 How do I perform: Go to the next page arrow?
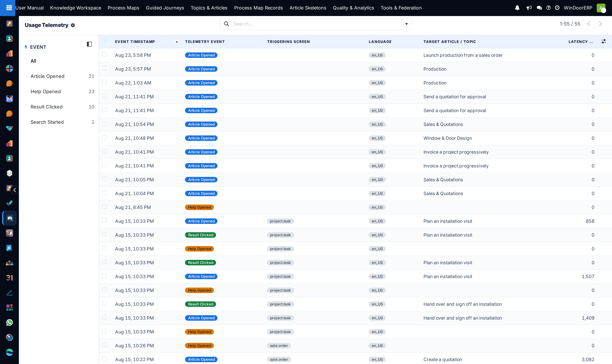[x=600, y=24]
